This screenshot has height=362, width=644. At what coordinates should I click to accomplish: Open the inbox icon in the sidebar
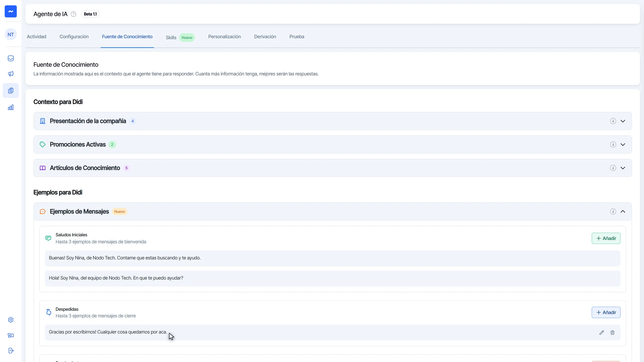point(11,58)
